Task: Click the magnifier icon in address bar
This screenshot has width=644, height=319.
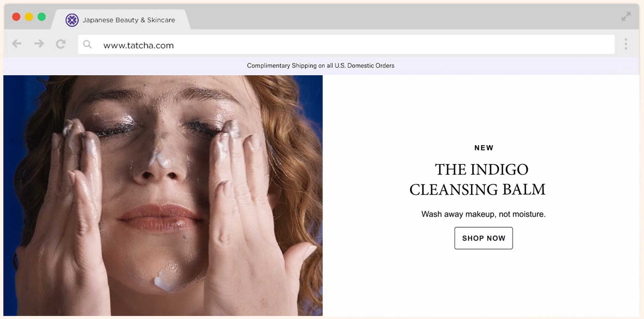Action: [x=87, y=44]
